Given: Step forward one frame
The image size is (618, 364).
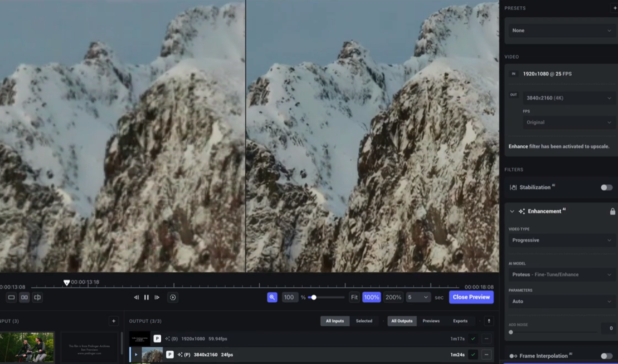Looking at the screenshot, I should 157,297.
